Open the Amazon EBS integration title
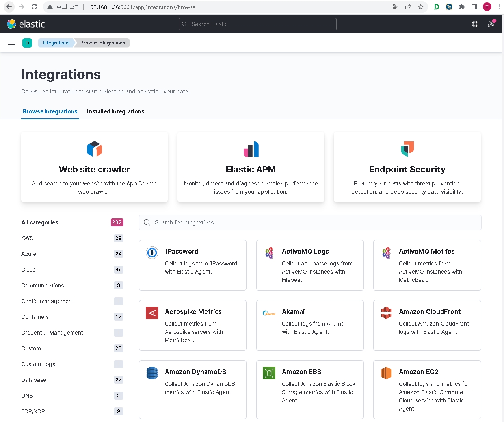 point(301,372)
